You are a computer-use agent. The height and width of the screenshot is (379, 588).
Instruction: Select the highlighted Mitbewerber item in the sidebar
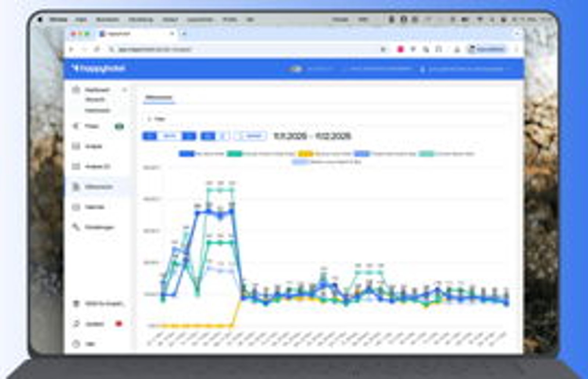(x=98, y=187)
